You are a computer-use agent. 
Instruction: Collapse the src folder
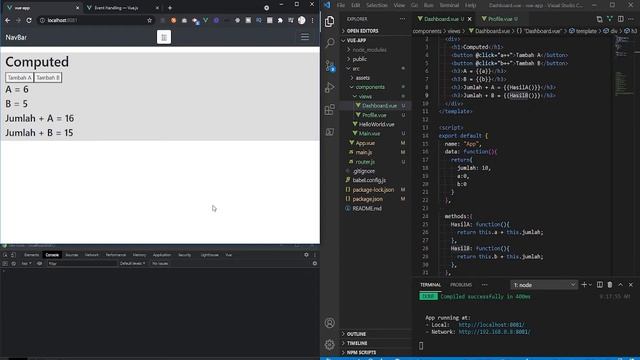point(376,69)
